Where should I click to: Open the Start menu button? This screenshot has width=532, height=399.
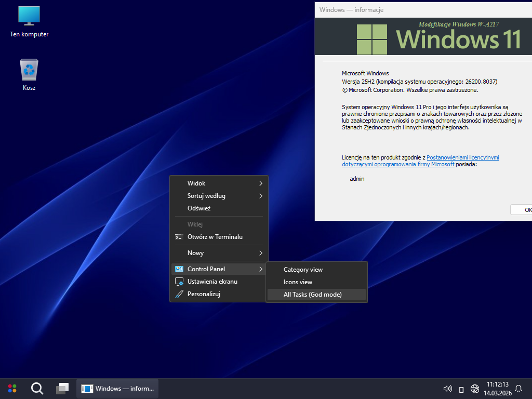[12, 388]
